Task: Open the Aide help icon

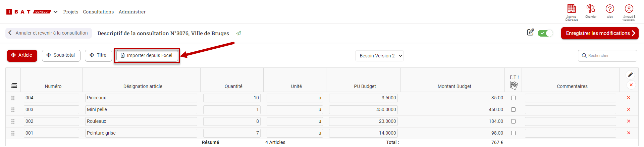Action: click(610, 9)
